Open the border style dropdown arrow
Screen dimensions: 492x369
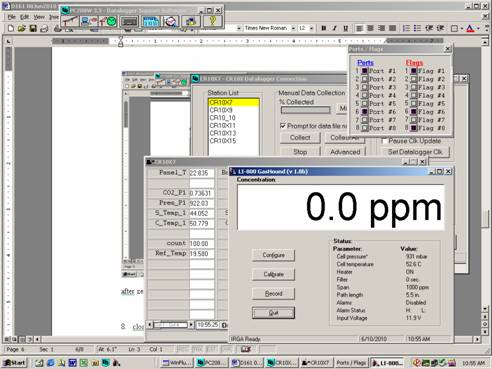[x=462, y=29]
